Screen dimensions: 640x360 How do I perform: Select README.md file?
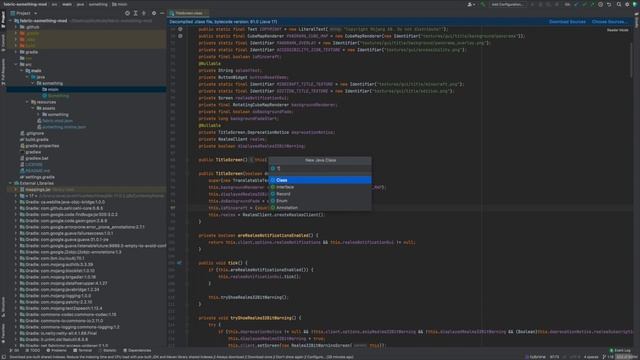(x=35, y=171)
